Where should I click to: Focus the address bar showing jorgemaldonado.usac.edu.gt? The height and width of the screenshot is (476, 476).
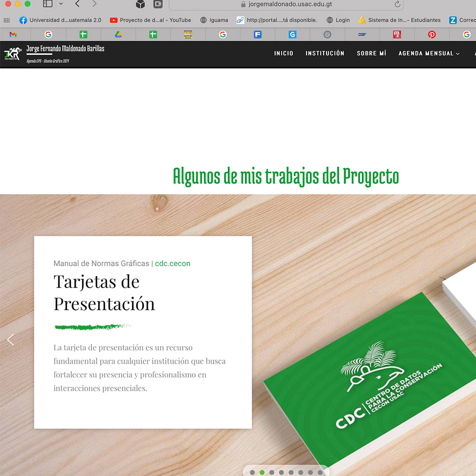(x=286, y=4)
